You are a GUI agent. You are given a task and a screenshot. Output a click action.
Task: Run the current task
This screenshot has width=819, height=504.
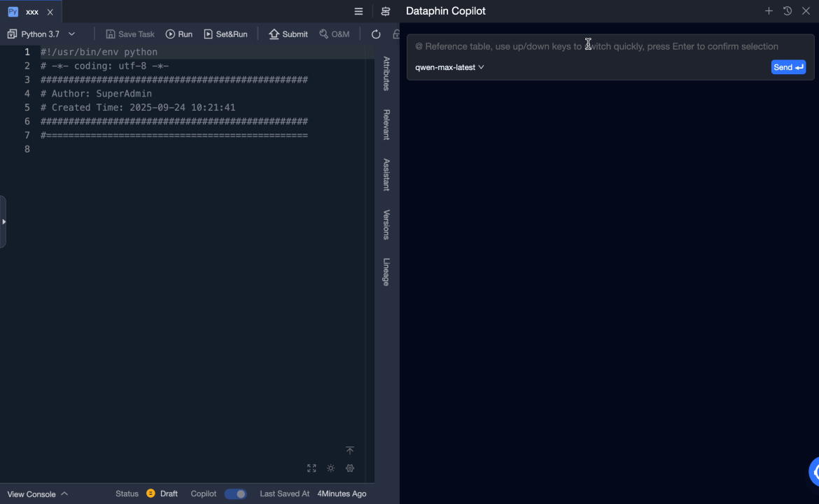[x=179, y=34]
